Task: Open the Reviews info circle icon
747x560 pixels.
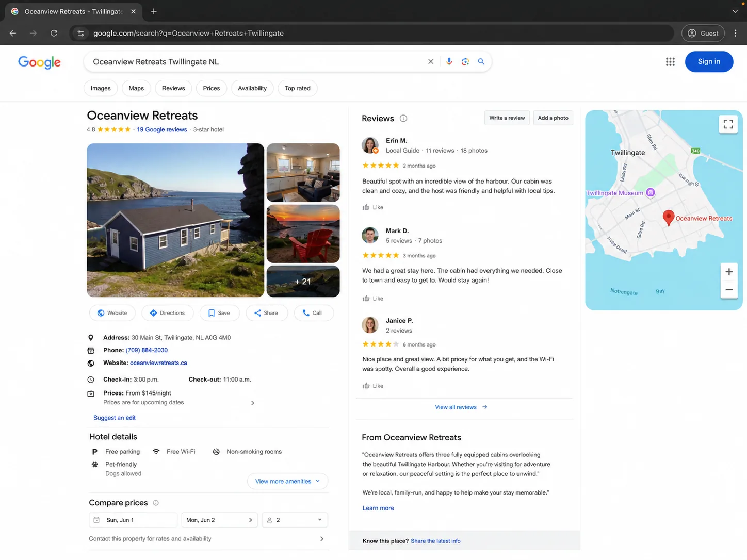Action: click(403, 119)
